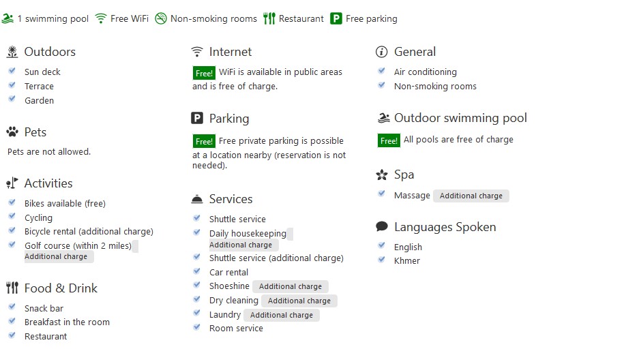Click the info icon beside General
Screen dimensions: 641x364
pyautogui.click(x=381, y=52)
